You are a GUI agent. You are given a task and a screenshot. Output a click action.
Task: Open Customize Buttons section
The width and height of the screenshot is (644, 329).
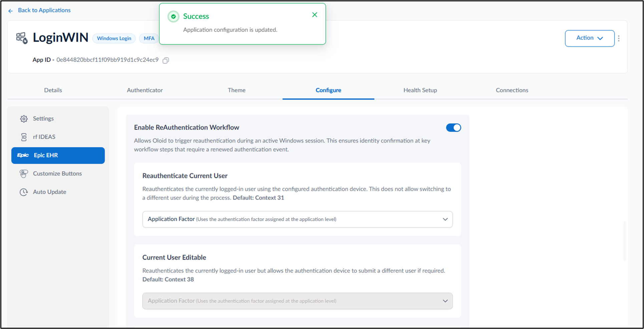[58, 174]
